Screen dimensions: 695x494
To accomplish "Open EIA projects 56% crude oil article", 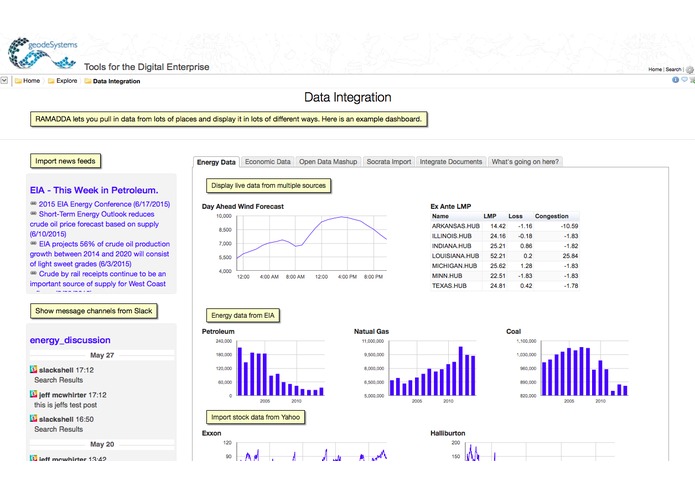I will (x=100, y=254).
